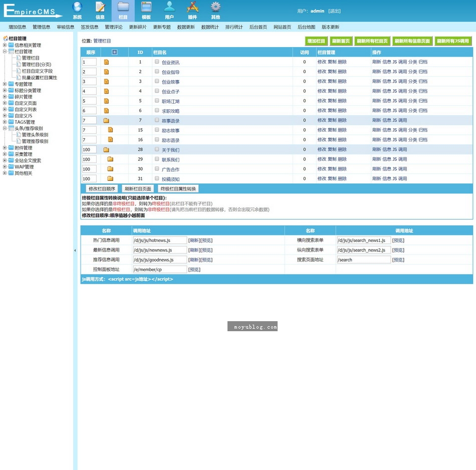
Task: Click the green 增加栏目 button
Action: pos(316,41)
